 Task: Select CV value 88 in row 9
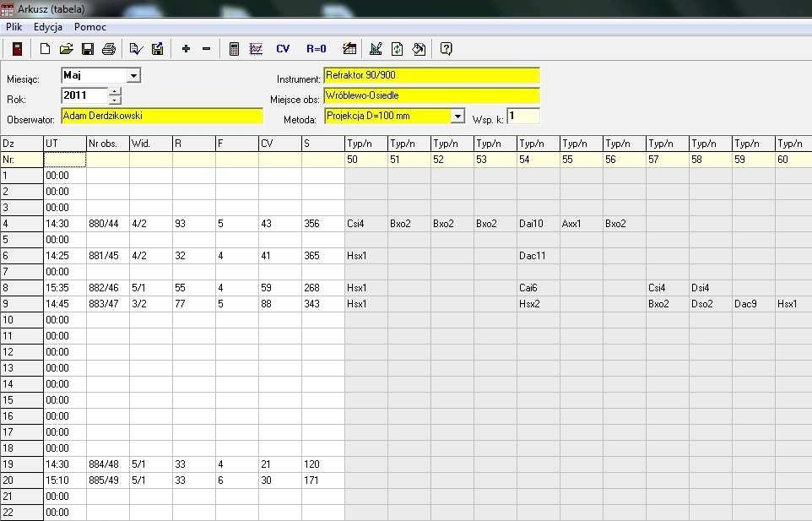click(x=279, y=304)
